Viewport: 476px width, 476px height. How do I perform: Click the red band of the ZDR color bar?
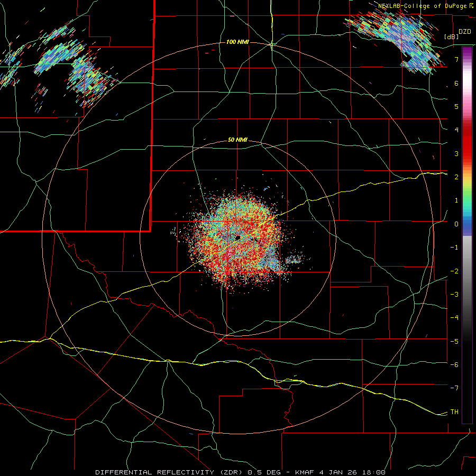point(467,143)
